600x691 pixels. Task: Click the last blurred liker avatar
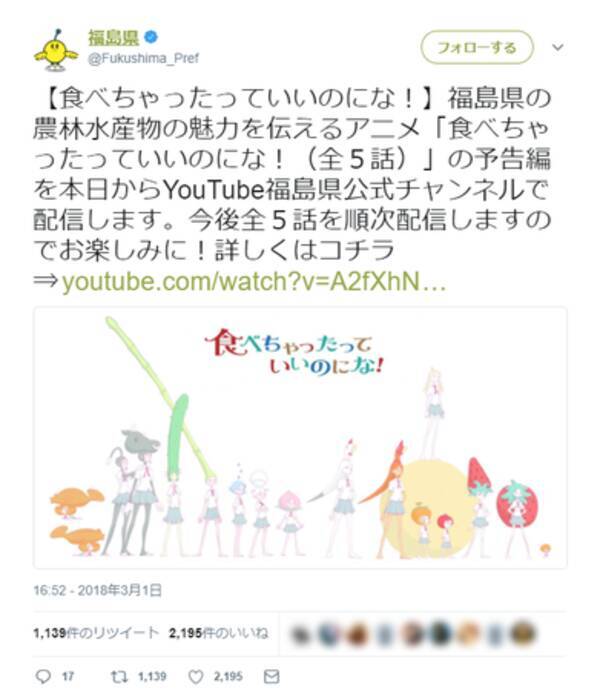[523, 633]
